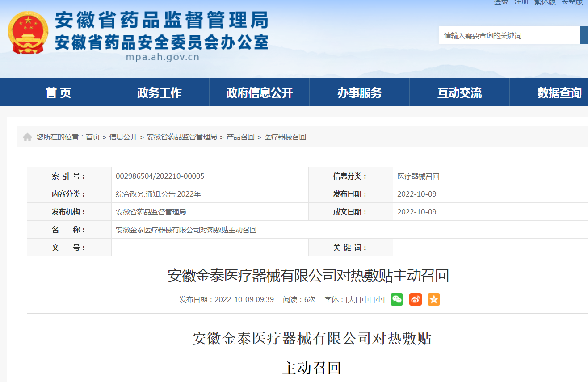Switch to 繁体版 version

[x=545, y=2]
